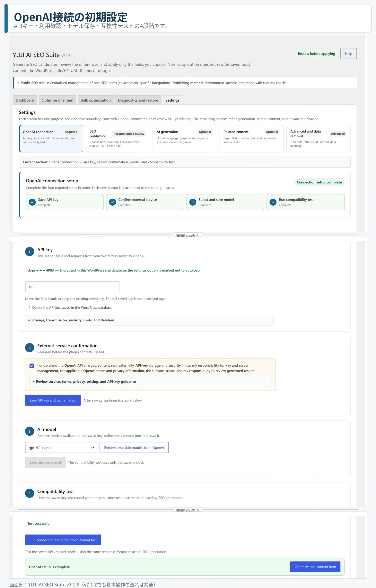Click step 3 number badge beside AI model

(30, 432)
